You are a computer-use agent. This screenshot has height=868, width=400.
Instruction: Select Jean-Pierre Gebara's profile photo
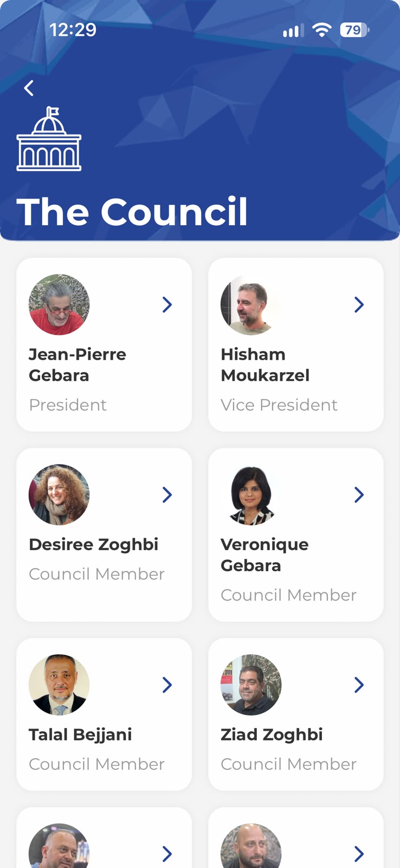59,304
